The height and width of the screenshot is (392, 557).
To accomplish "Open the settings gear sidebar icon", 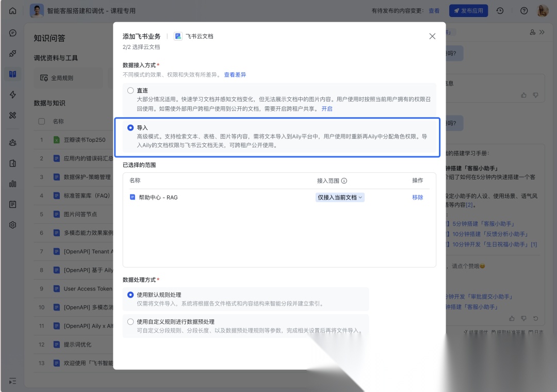I will (x=13, y=225).
